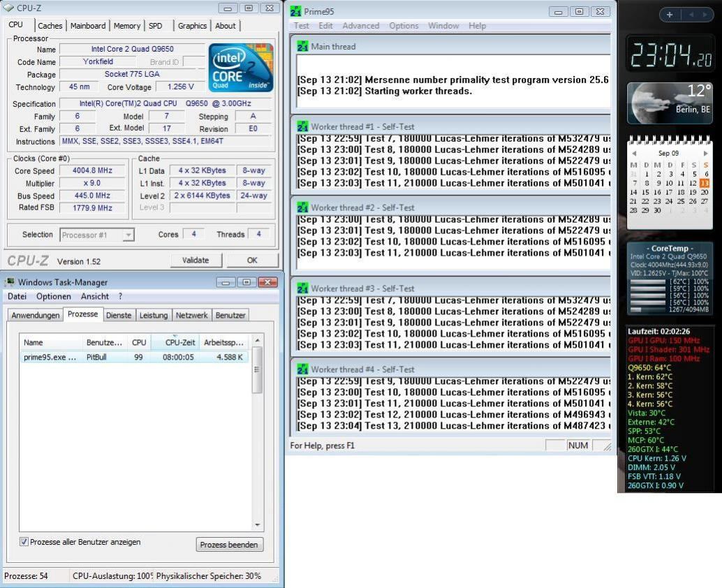Click the CPU-Z title bar icon
This screenshot has height=588, width=722.
point(8,8)
